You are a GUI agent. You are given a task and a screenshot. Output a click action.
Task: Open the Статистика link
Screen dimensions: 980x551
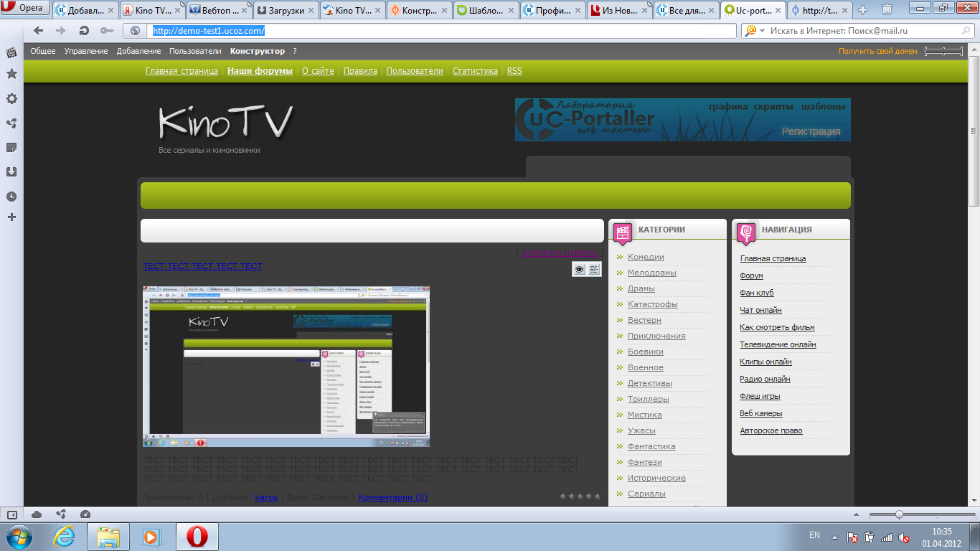point(475,71)
